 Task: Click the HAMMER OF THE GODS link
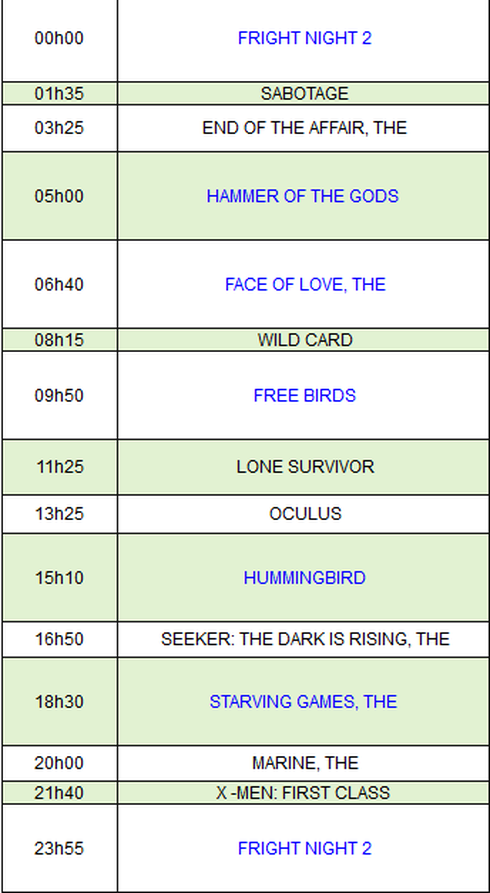(x=303, y=196)
